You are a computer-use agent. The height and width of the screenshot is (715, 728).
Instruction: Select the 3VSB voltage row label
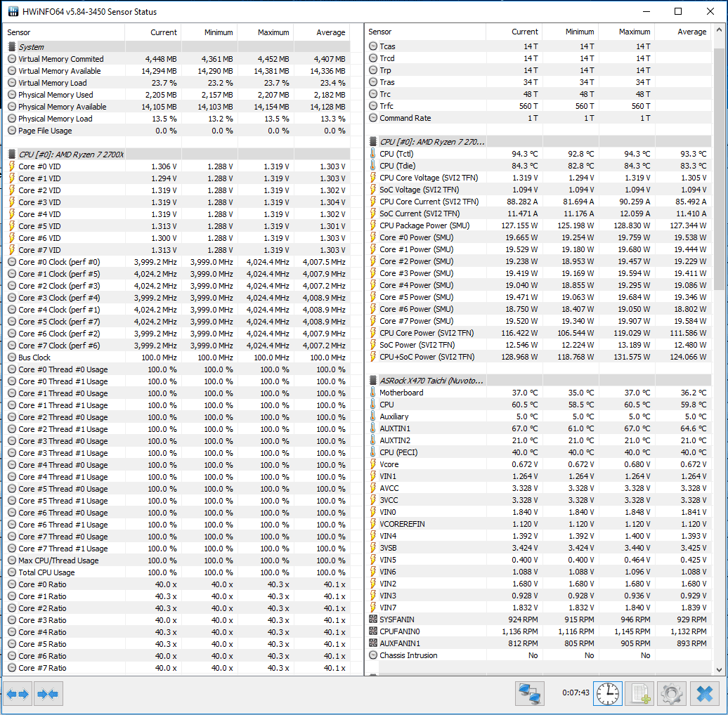pos(388,548)
